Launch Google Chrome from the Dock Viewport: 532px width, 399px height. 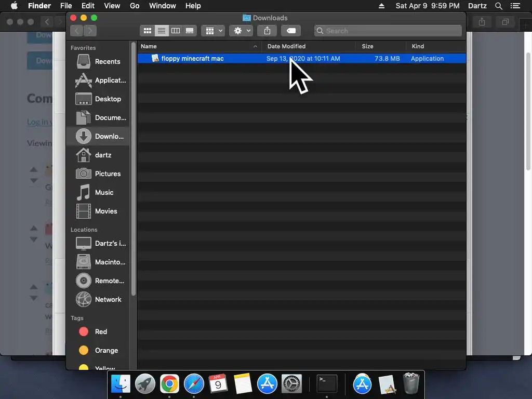(169, 384)
